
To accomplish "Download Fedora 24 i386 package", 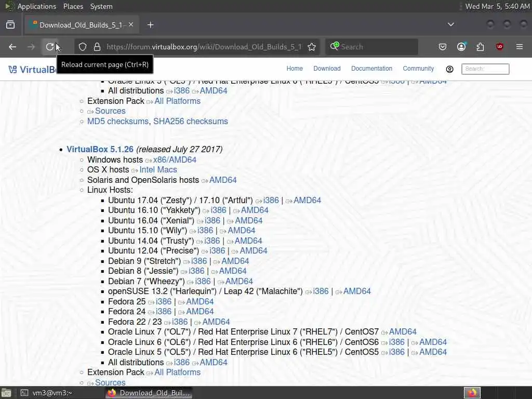I will point(164,312).
